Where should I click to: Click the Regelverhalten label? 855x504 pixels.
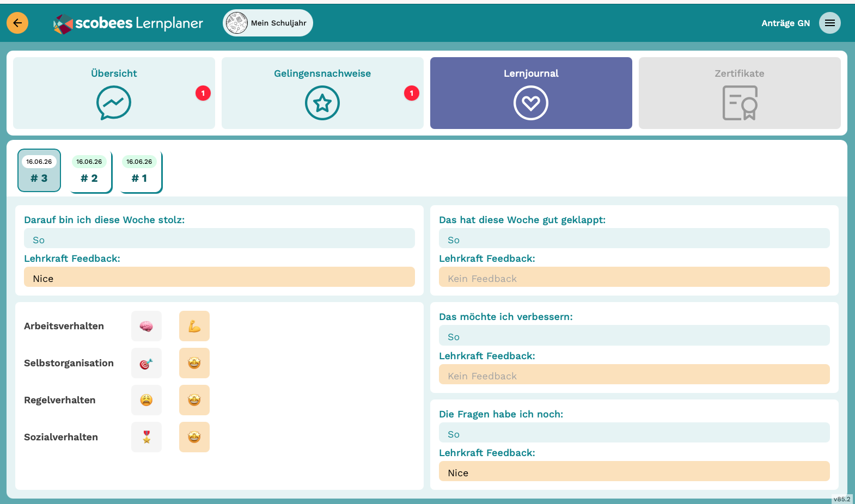point(60,400)
